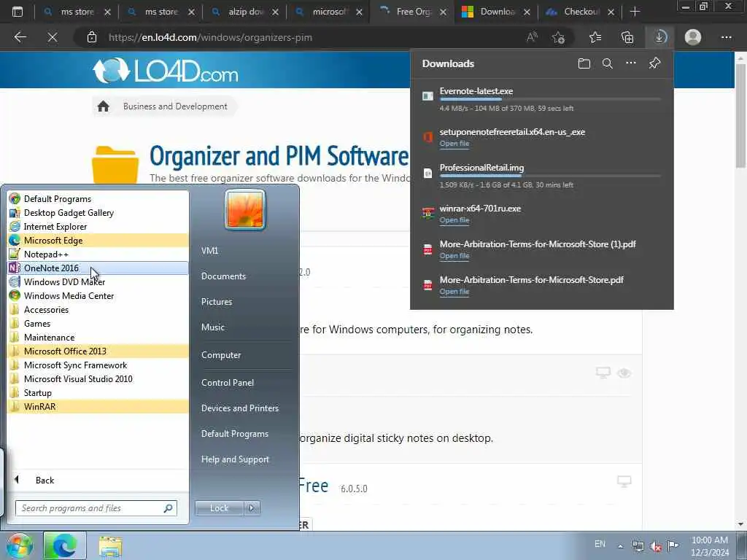Stop loading the page
The height and width of the screenshot is (560, 747).
53,37
